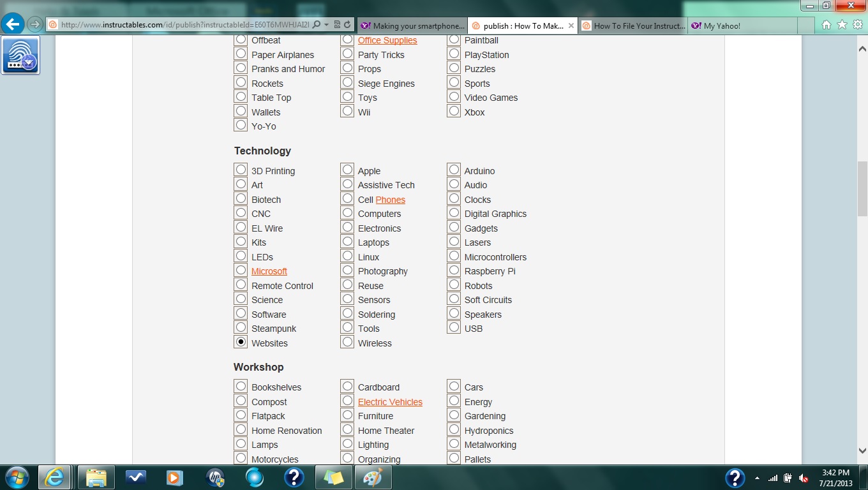Viewport: 868px width, 490px height.
Task: Choose the Hydroponics radio option
Action: (454, 429)
